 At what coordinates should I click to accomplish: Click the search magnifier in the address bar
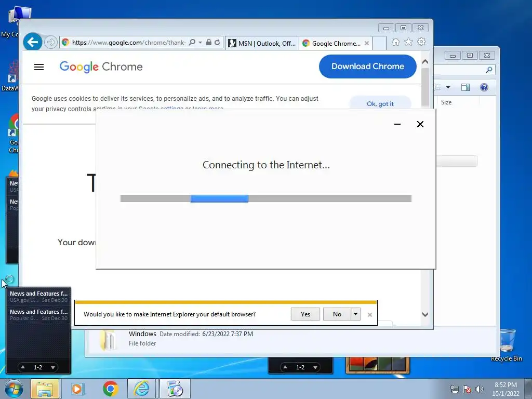(192, 43)
